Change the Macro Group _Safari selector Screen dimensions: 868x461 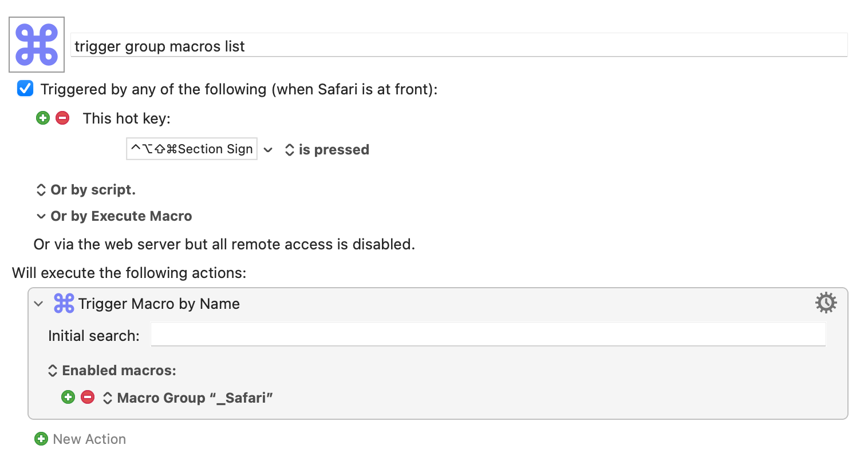(188, 398)
